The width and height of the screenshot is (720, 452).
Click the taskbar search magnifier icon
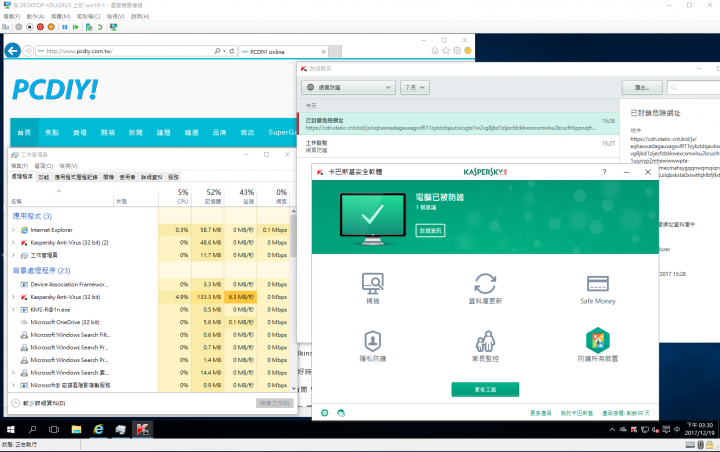tap(32, 429)
